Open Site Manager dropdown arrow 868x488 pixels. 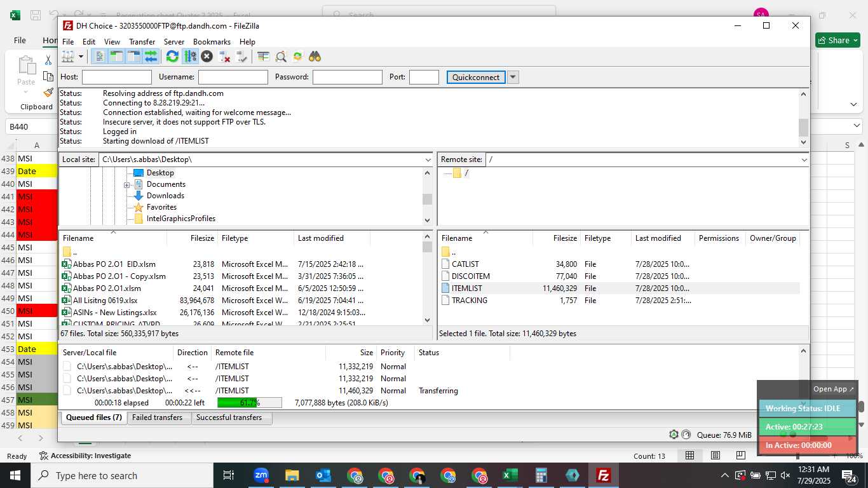81,57
